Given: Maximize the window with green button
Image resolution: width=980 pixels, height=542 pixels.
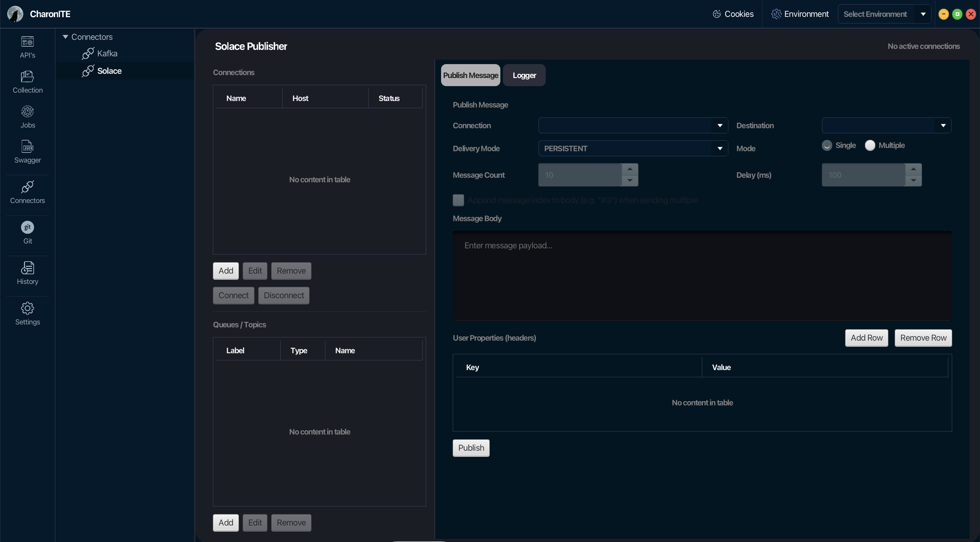Looking at the screenshot, I should (957, 14).
